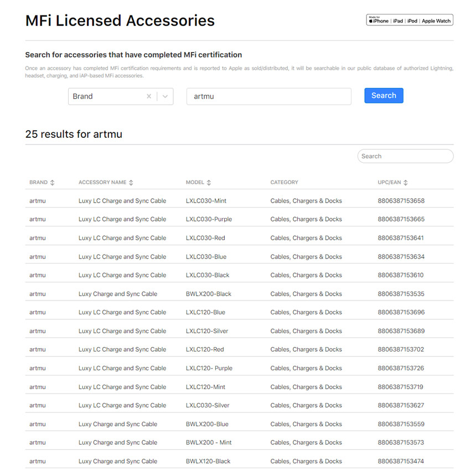476x476 pixels.
Task: Select model LXLC030-Silver cell
Action: [208, 405]
